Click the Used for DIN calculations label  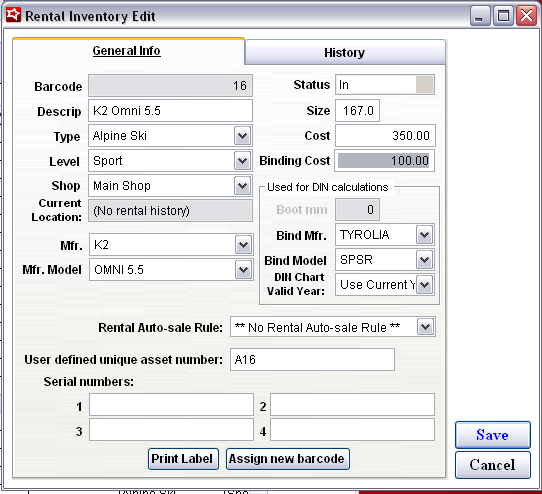(328, 187)
